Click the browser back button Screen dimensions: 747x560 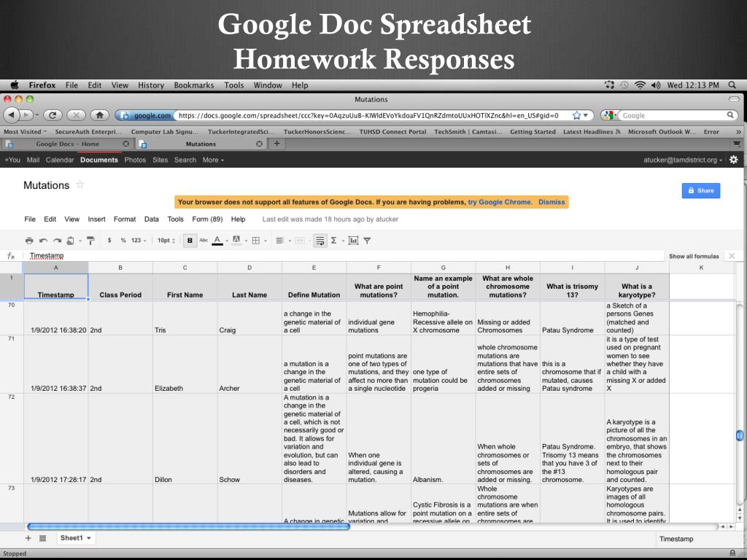tap(12, 115)
